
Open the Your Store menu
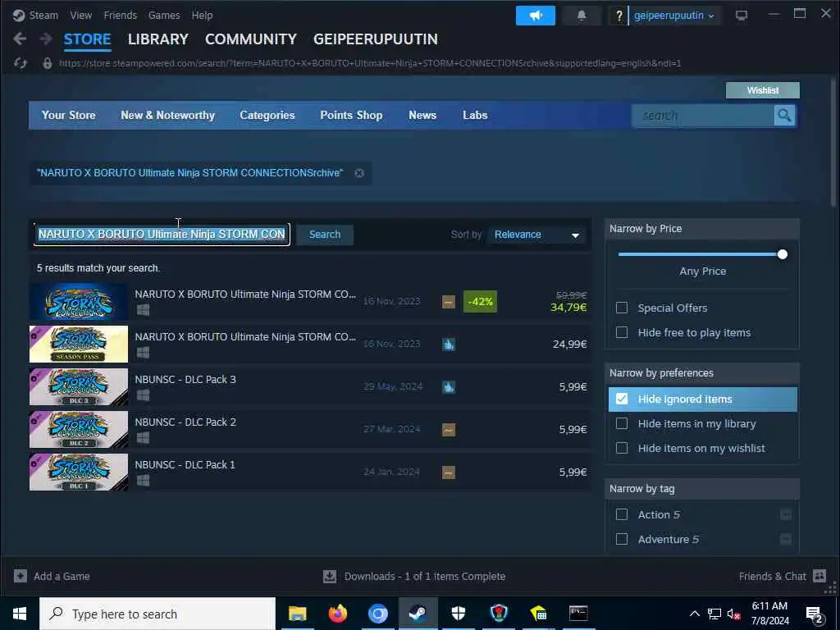click(69, 115)
